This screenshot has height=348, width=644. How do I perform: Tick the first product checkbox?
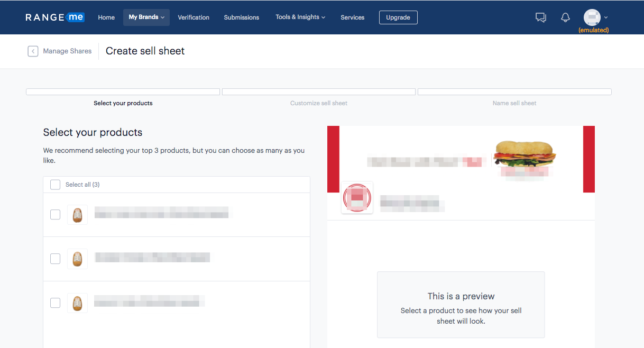[55, 214]
